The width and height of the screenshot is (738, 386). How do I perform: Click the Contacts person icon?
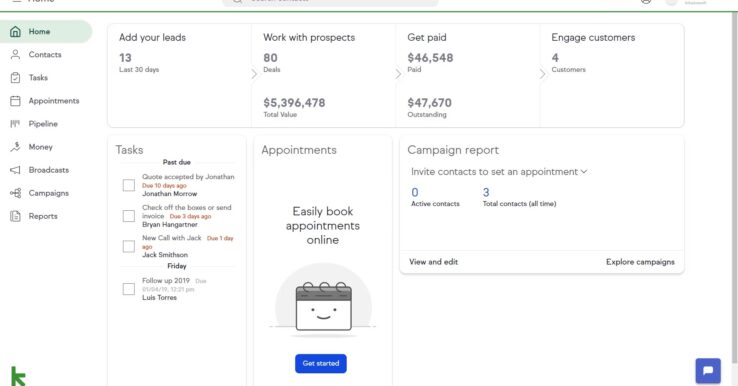[x=16, y=55]
